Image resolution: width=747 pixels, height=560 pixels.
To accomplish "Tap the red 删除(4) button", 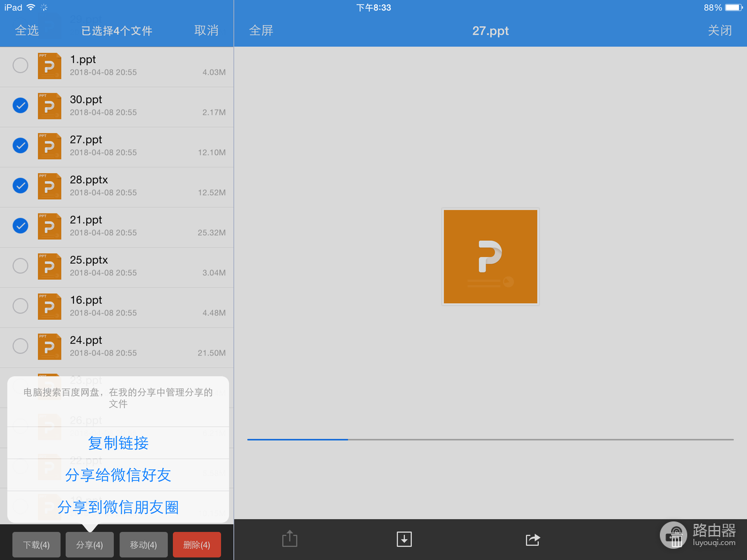I will (197, 545).
